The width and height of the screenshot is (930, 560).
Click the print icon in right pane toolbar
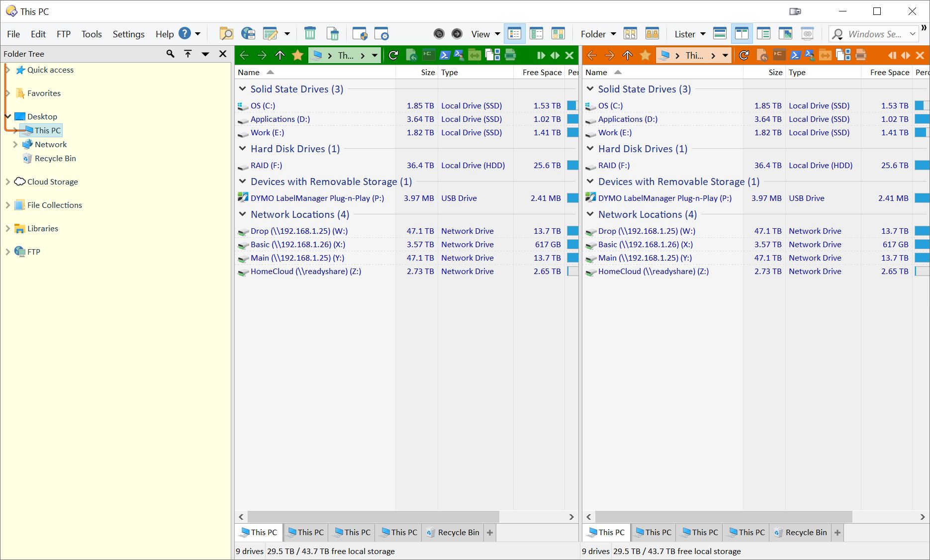(861, 55)
